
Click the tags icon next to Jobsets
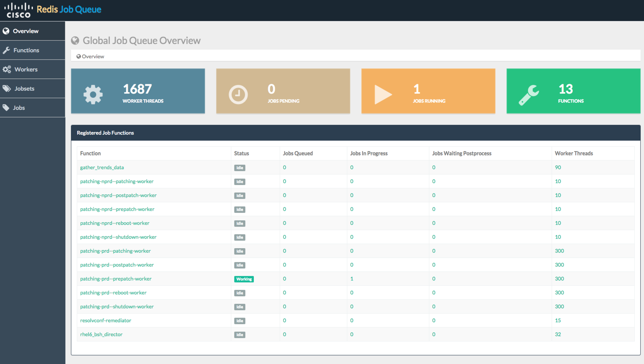(x=7, y=89)
